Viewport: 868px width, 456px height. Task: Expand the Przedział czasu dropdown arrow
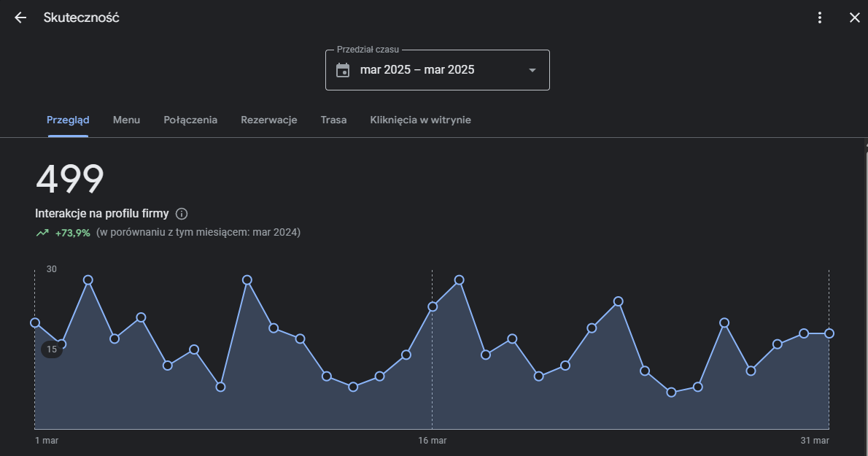[x=532, y=70]
